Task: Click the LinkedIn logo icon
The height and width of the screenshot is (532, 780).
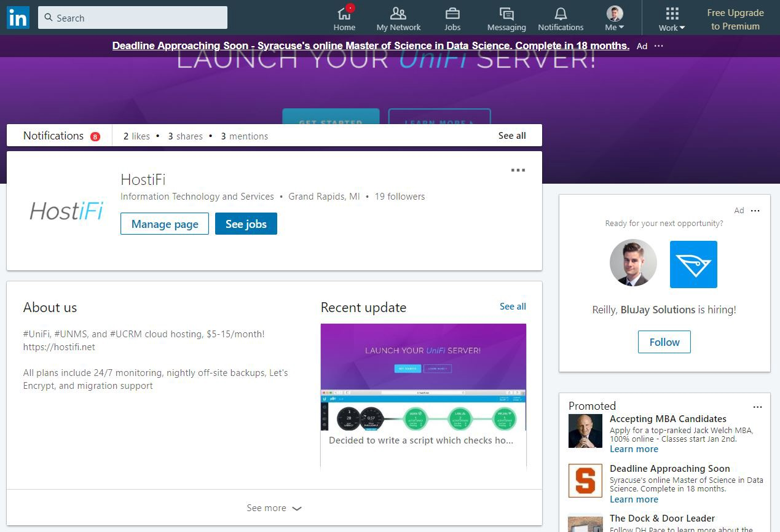Action: pos(18,18)
